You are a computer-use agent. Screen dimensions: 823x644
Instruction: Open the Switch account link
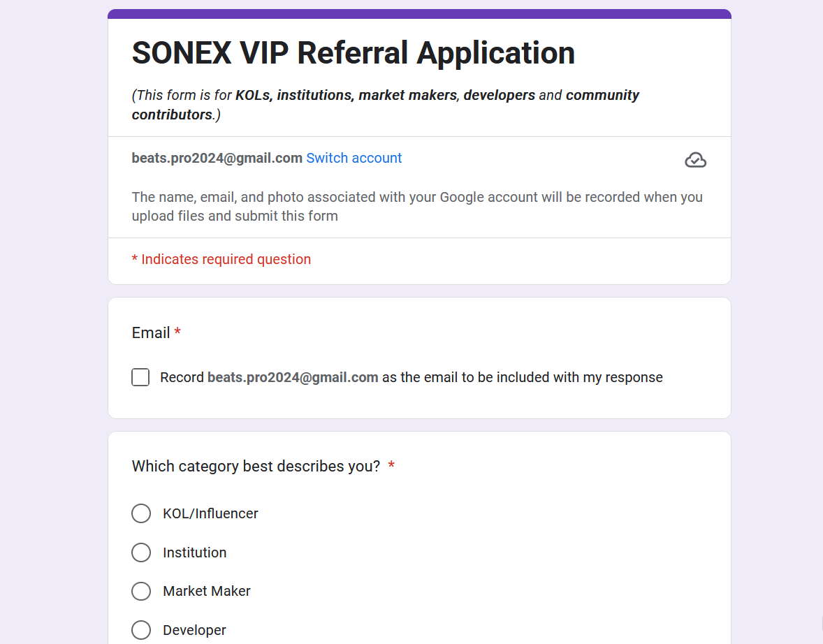click(x=354, y=158)
